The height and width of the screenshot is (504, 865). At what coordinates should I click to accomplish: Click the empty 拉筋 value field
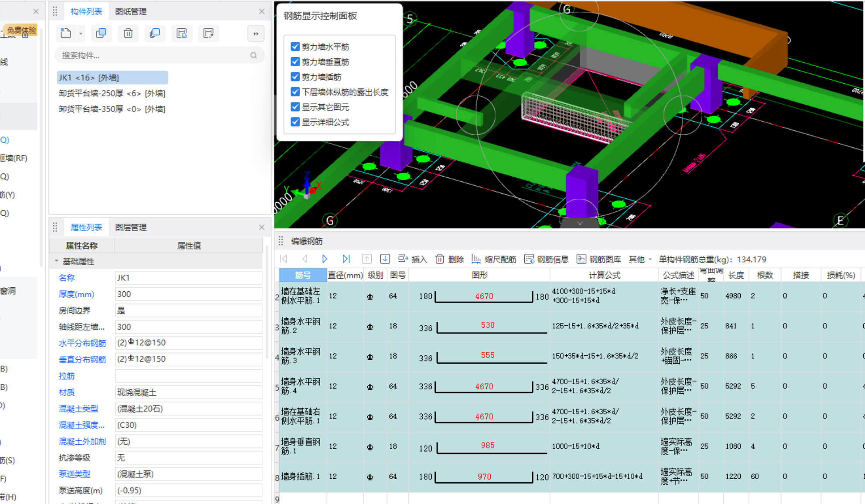click(x=188, y=376)
